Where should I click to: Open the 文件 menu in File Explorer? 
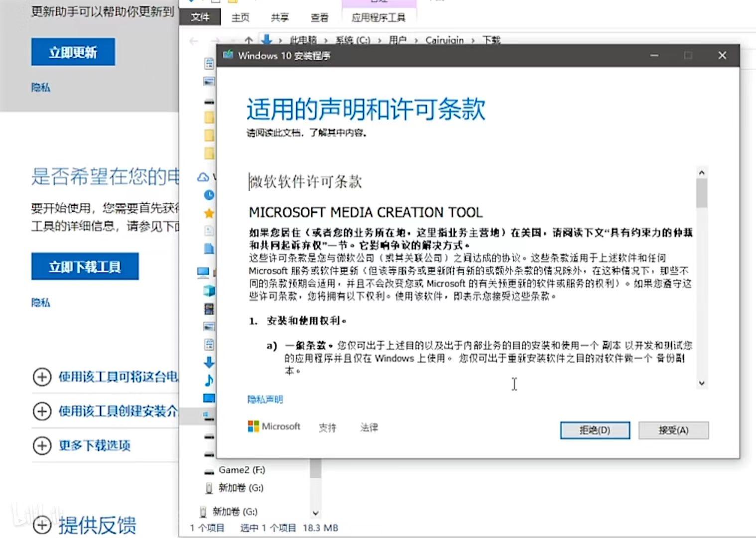[200, 17]
